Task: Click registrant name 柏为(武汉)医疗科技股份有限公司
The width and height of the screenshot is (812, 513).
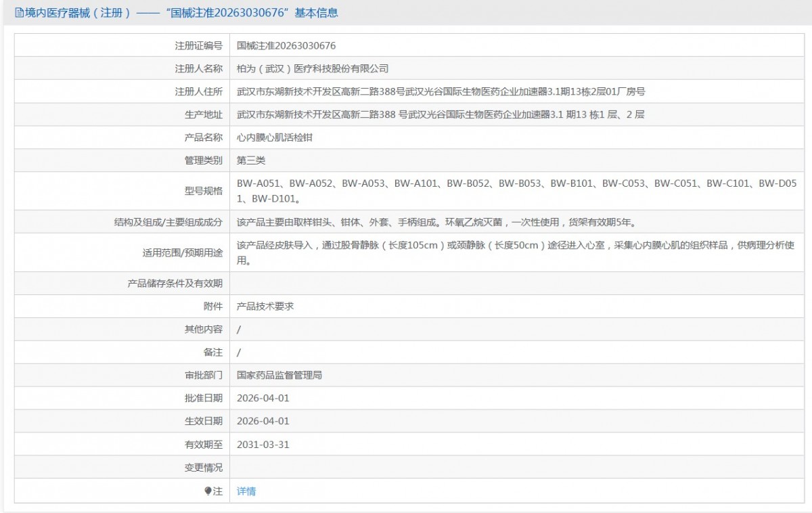Action: click(x=313, y=69)
